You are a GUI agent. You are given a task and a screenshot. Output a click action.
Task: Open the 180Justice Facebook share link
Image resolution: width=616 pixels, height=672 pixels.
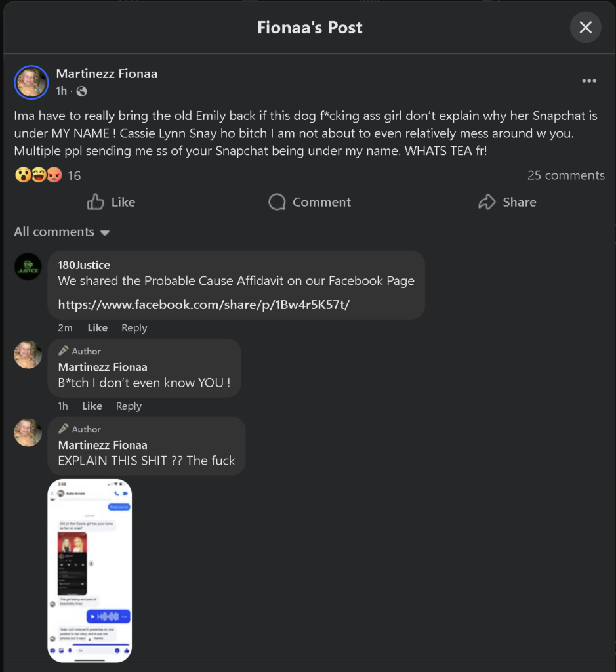click(203, 304)
